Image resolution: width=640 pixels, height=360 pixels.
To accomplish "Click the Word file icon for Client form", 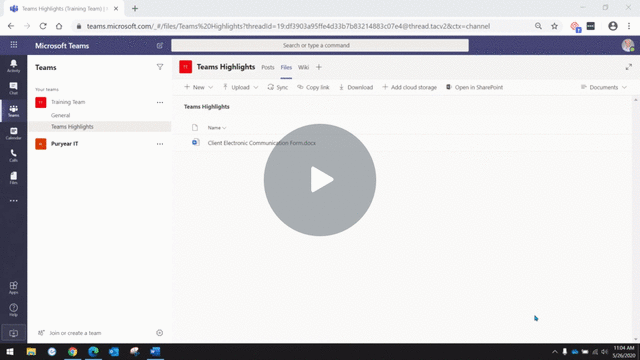I will click(196, 142).
